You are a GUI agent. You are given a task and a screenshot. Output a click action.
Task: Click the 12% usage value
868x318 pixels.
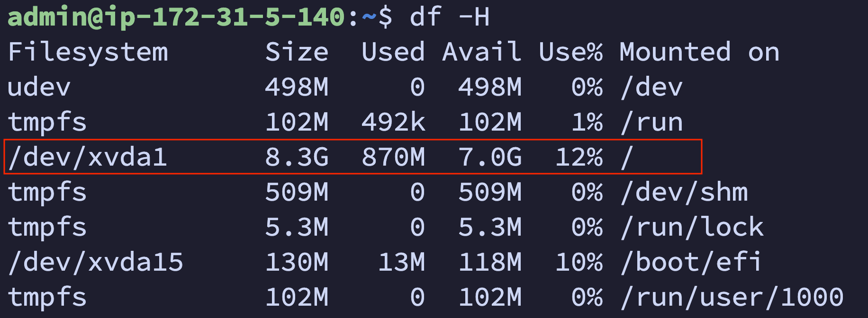coord(579,157)
